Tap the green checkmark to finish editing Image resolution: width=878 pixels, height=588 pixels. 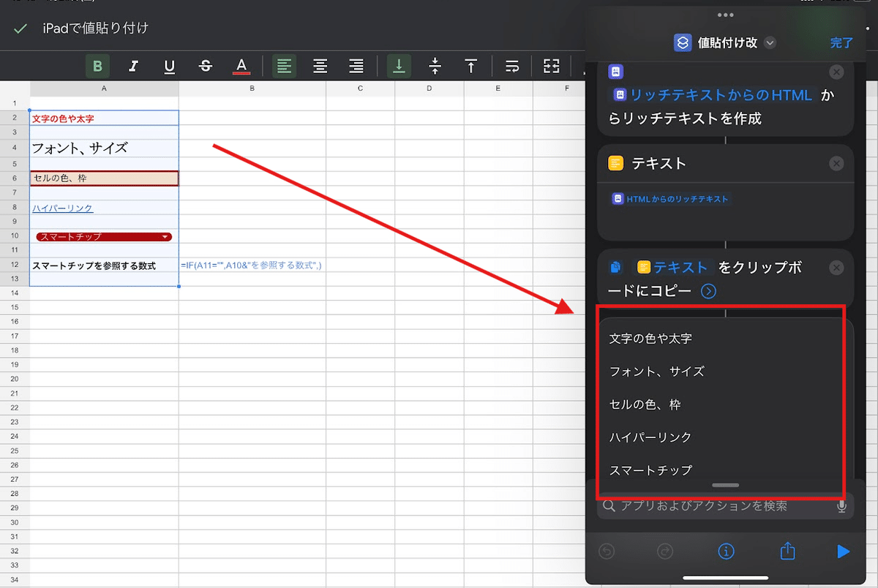click(20, 29)
